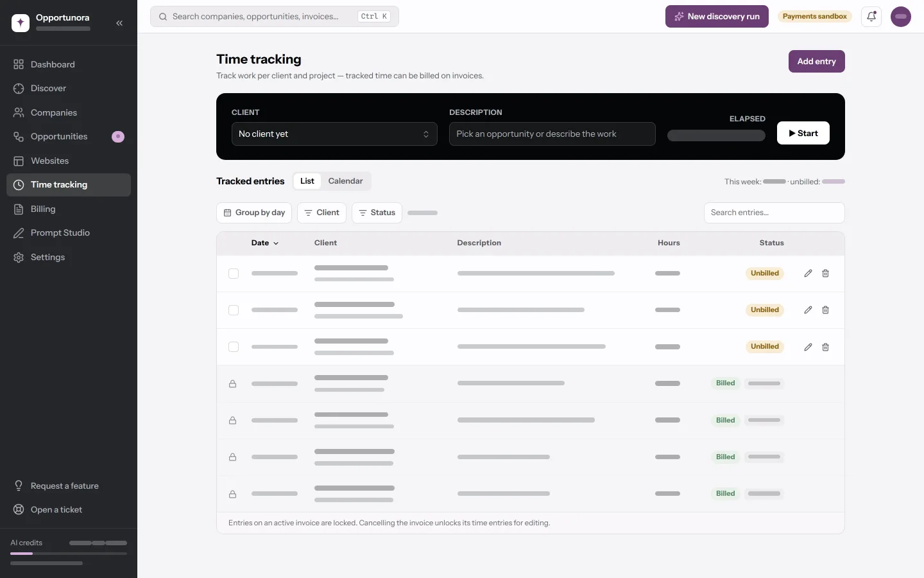Click Open a ticket

pos(69,510)
